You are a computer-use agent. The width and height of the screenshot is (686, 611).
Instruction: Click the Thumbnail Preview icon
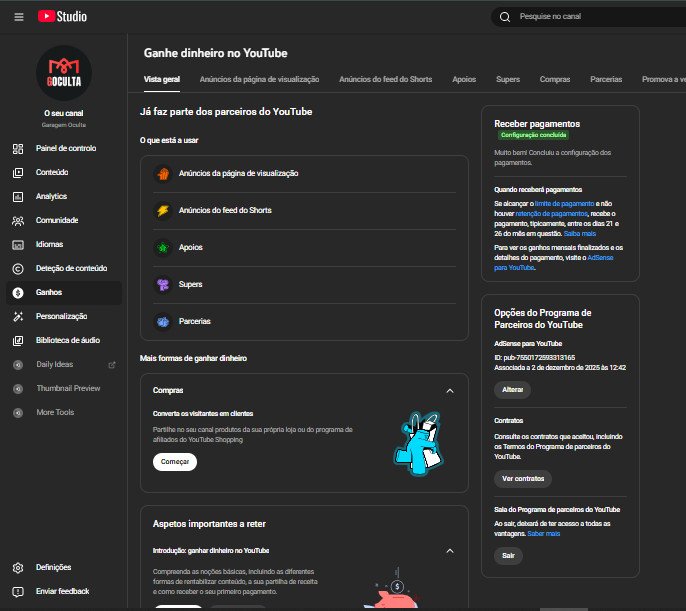point(18,389)
